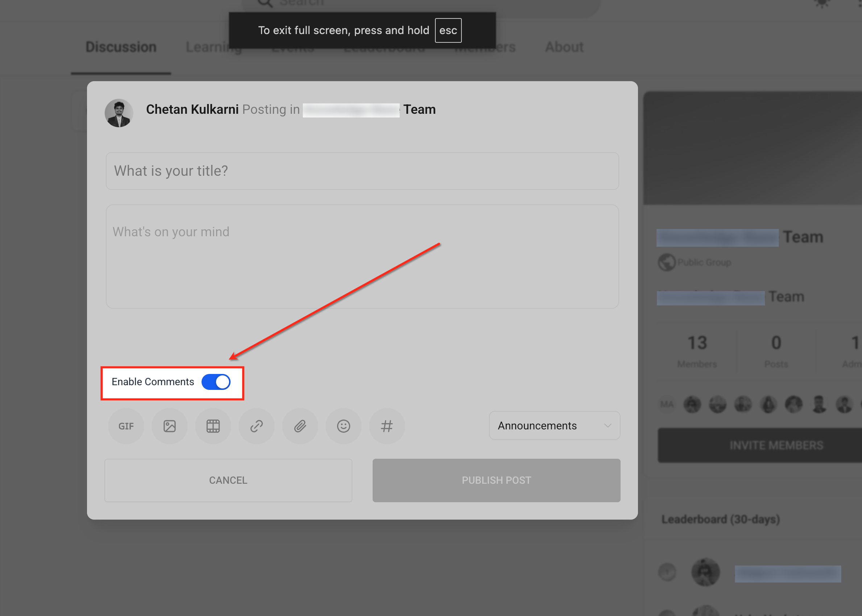Click the video film-strip icon
The image size is (862, 616).
[213, 426]
